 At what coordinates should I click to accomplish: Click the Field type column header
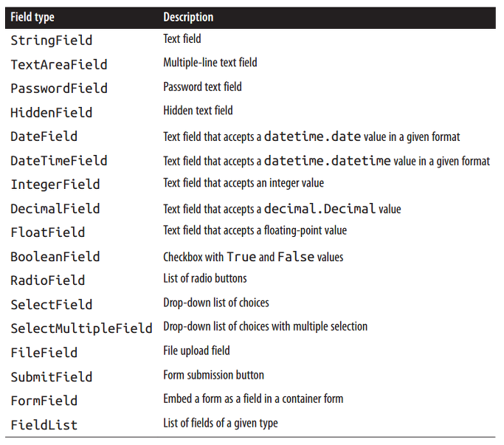(x=32, y=18)
